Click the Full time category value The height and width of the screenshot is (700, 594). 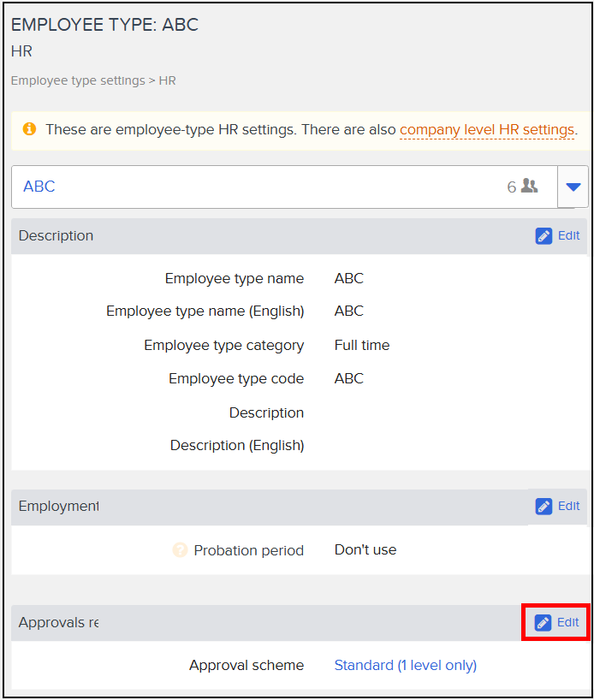click(362, 345)
